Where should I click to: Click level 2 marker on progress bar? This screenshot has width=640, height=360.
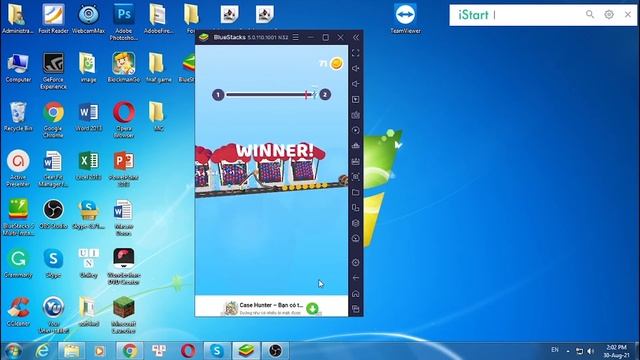point(325,95)
